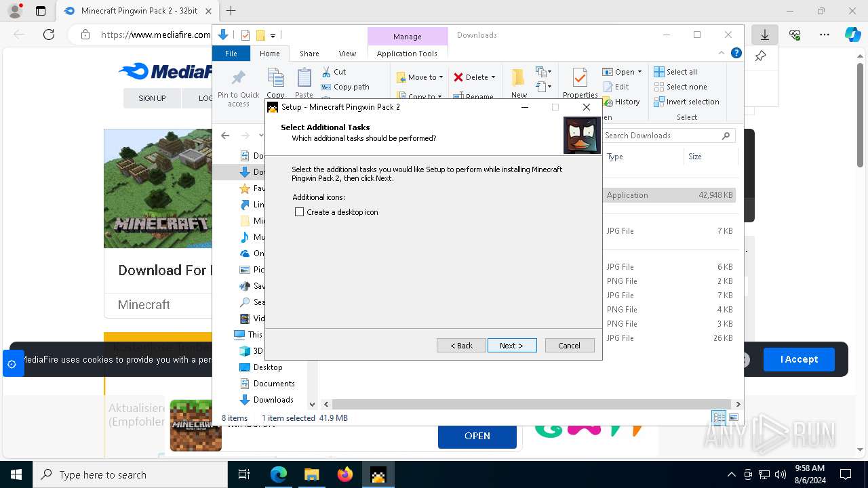Switch to Details view using status bar icon
The height and width of the screenshot is (488, 868).
(x=719, y=418)
